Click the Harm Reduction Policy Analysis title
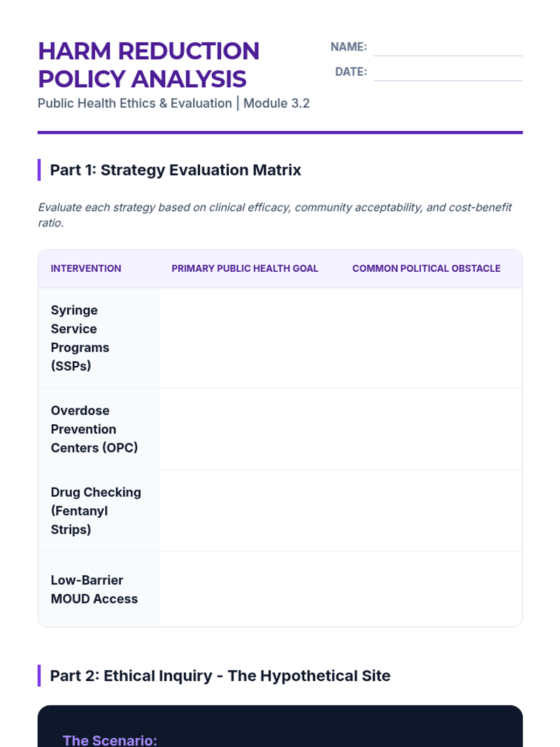The height and width of the screenshot is (747, 560). click(148, 65)
